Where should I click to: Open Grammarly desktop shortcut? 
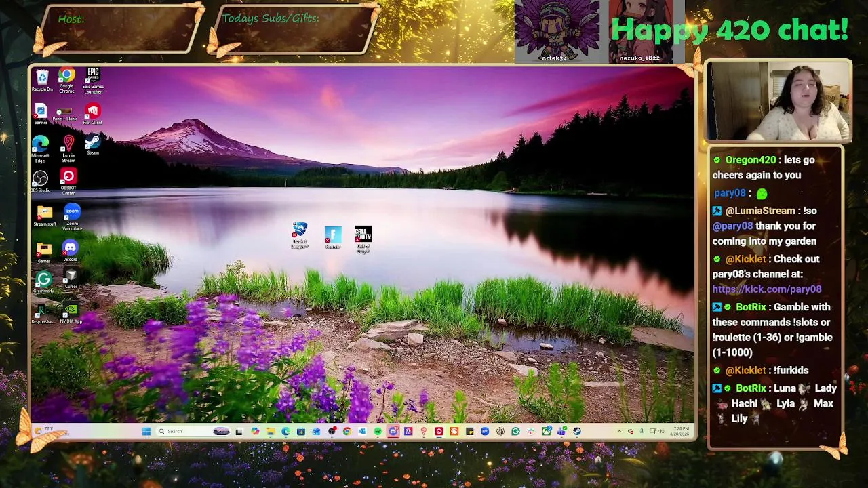click(x=43, y=282)
